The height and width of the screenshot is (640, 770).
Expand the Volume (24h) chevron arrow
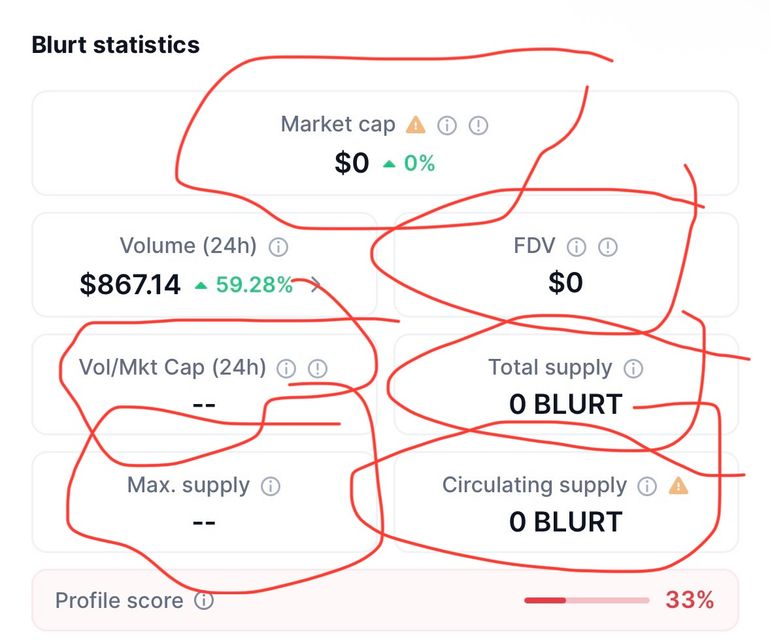(x=316, y=286)
